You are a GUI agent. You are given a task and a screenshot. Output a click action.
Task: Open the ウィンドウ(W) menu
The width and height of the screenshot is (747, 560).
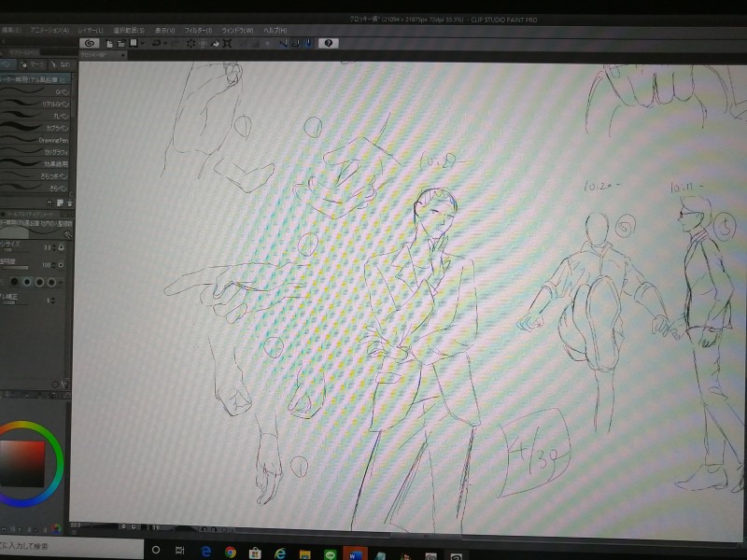[x=237, y=30]
